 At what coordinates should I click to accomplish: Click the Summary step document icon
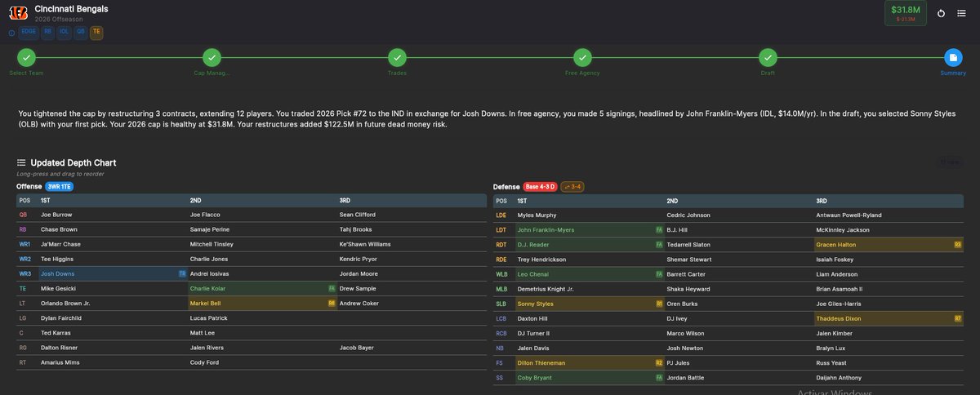click(953, 57)
